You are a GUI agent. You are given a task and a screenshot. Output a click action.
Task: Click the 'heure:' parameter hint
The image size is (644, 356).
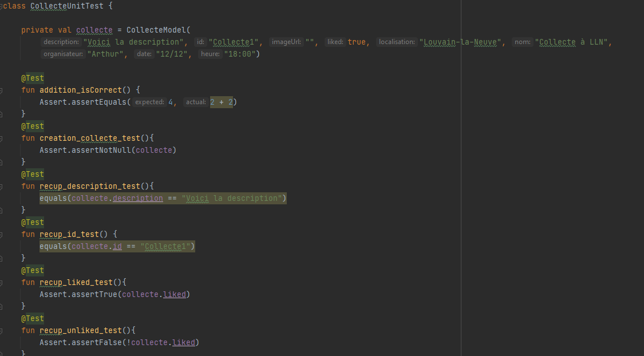tap(210, 54)
